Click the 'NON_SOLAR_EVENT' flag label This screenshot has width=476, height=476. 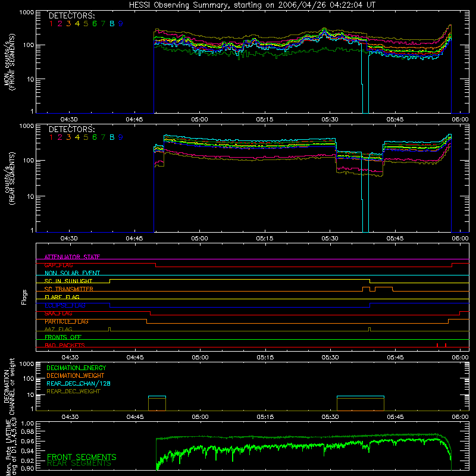click(72, 273)
